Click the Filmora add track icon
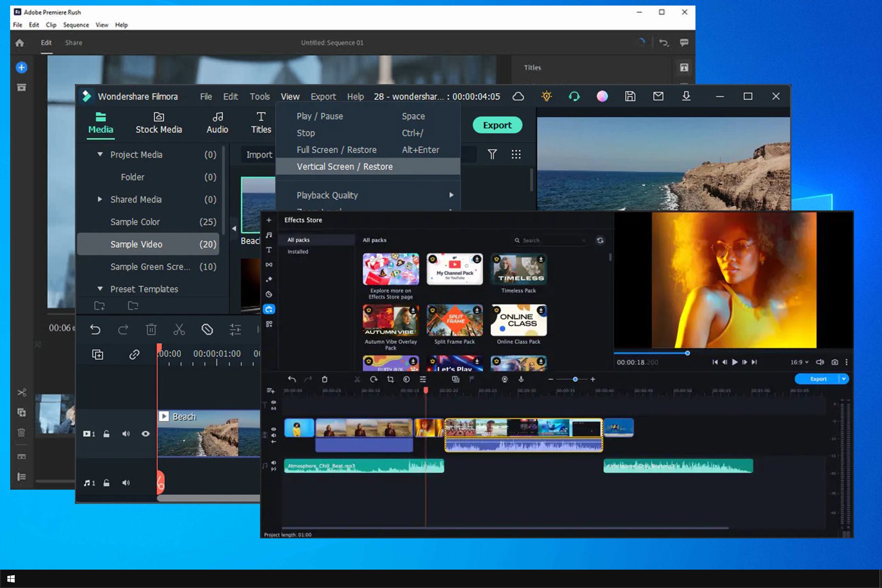882x588 pixels. pos(97,355)
